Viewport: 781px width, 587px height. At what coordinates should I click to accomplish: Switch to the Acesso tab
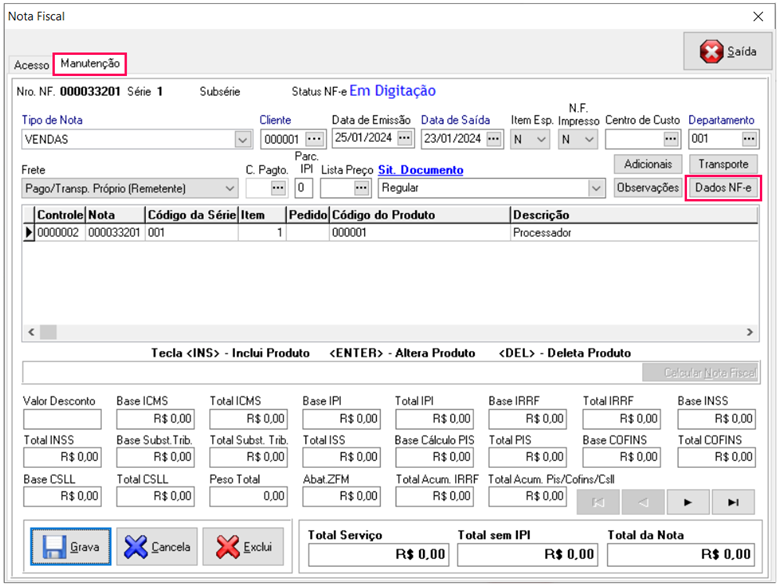[31, 65]
